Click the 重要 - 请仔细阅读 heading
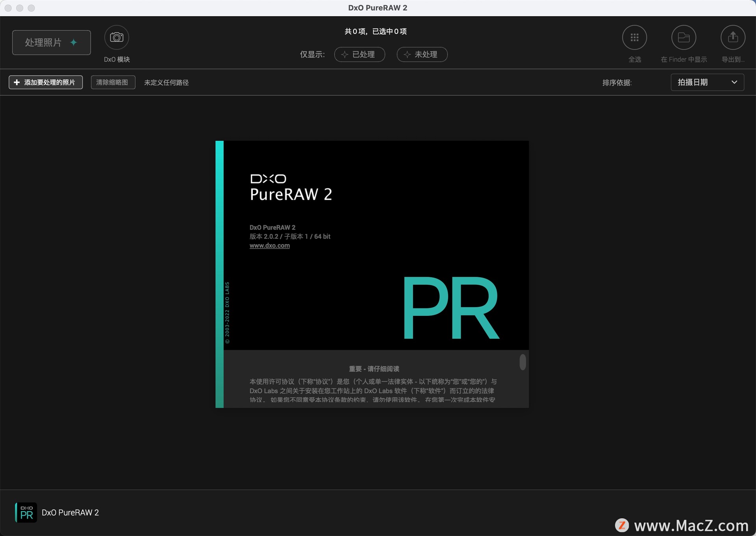 pos(374,369)
